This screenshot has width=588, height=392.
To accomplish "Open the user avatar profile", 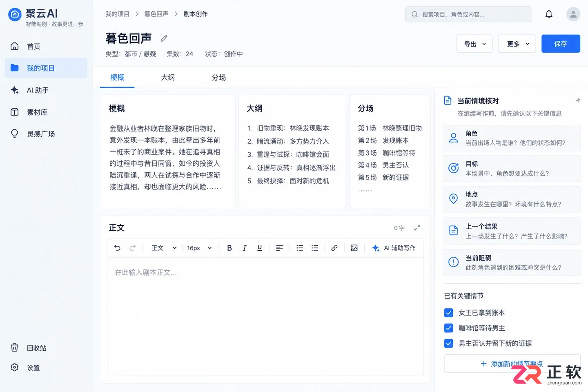I will [x=573, y=14].
